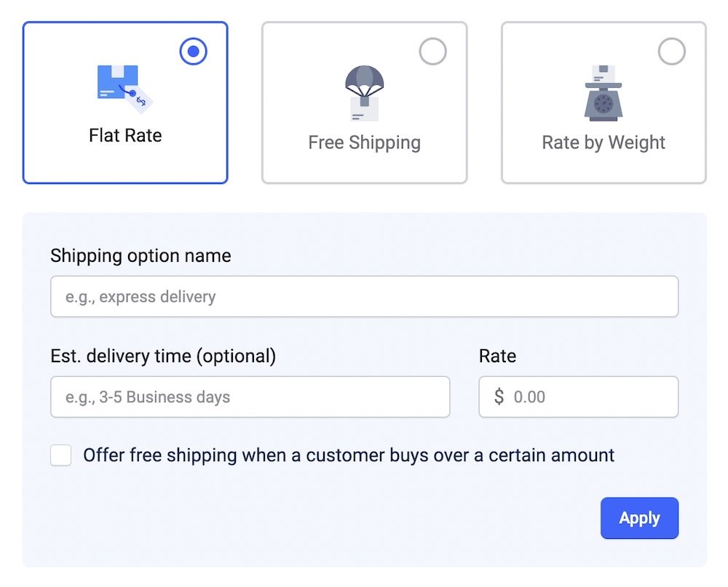Select the Flat Rate radio button
This screenshot has height=587, width=728.
[x=194, y=52]
